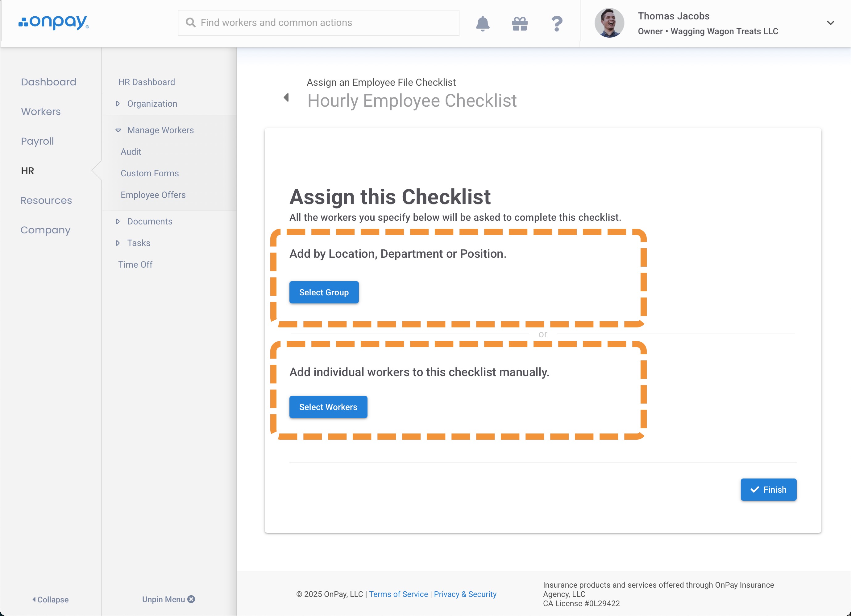Click the Select Group button
851x616 pixels.
(x=324, y=293)
